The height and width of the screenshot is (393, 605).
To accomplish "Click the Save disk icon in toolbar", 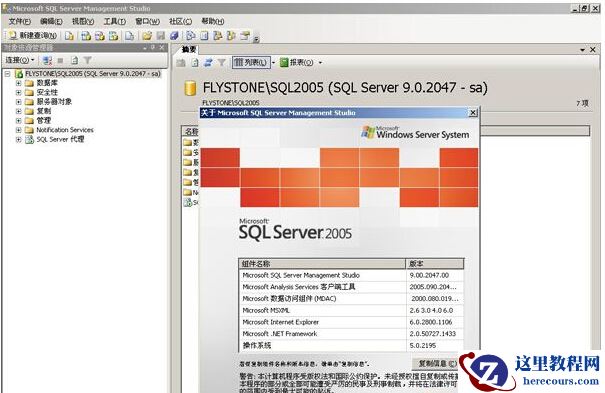I will [x=161, y=36].
